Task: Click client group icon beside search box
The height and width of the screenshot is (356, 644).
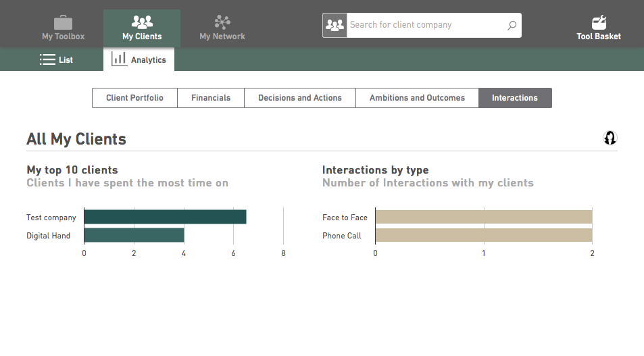Action: point(335,26)
